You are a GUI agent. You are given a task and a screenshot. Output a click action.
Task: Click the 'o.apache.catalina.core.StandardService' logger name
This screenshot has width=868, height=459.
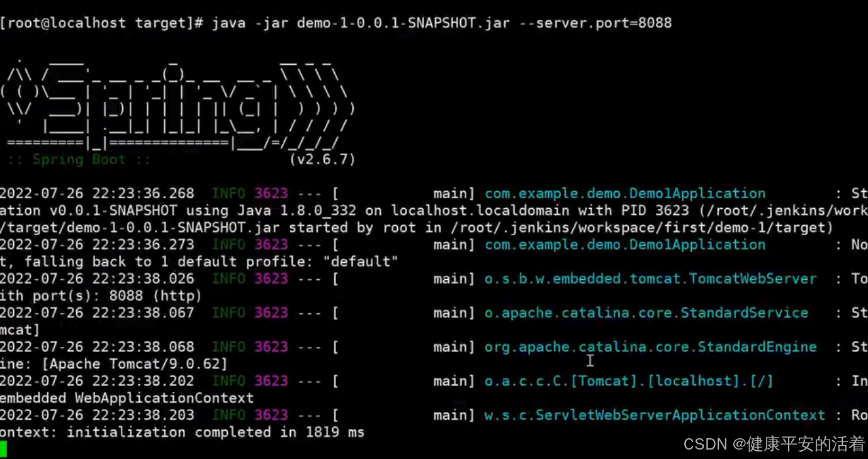pyautogui.click(x=646, y=312)
